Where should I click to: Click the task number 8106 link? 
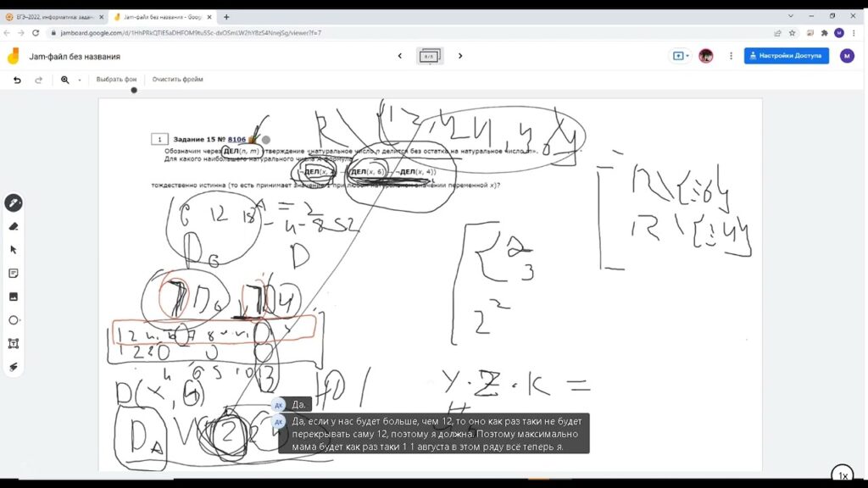click(x=236, y=140)
